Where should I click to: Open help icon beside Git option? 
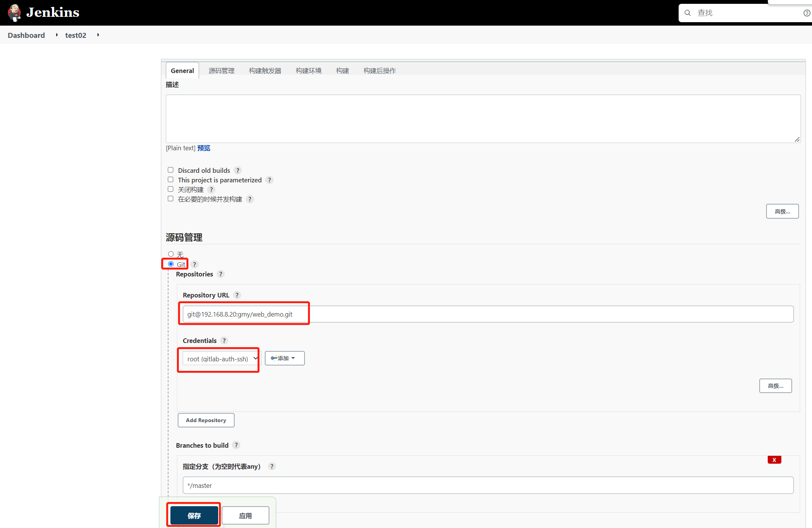tap(194, 265)
